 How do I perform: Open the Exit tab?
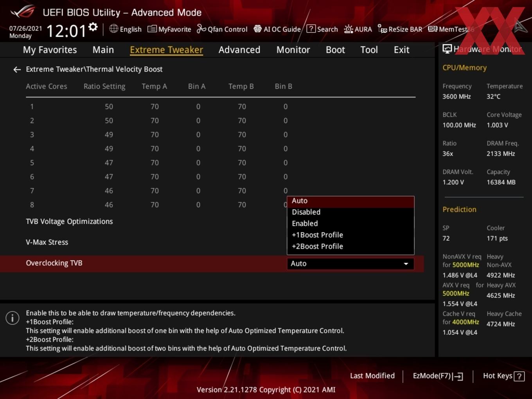[x=401, y=50]
